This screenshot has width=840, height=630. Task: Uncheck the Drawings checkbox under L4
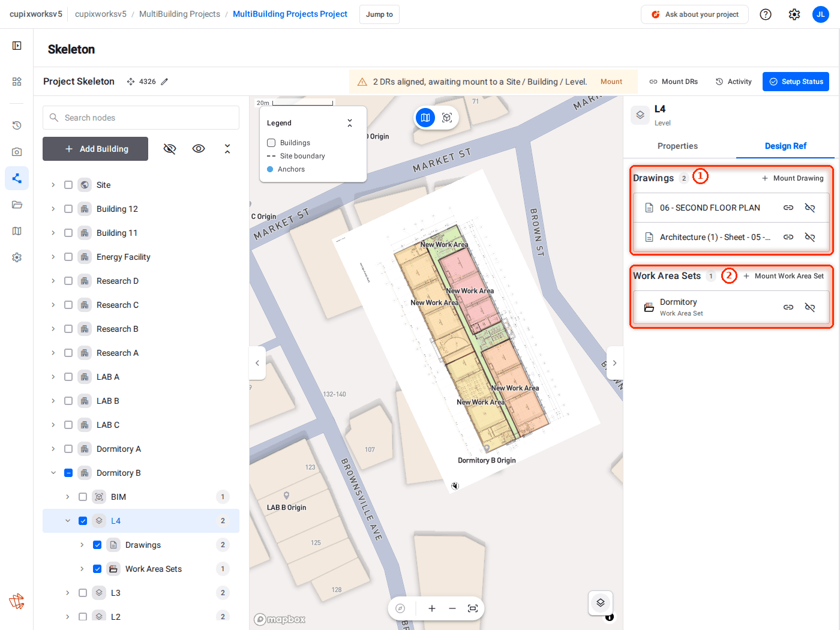tap(97, 545)
